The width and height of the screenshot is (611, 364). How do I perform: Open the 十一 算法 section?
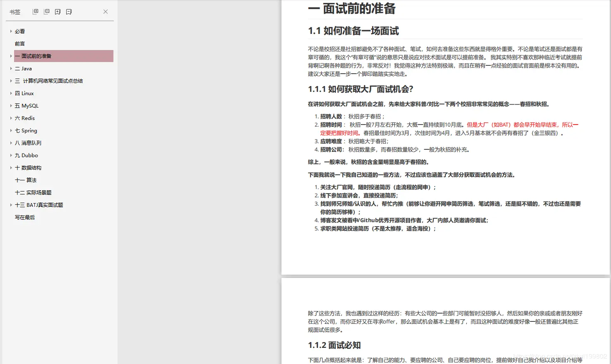[26, 180]
